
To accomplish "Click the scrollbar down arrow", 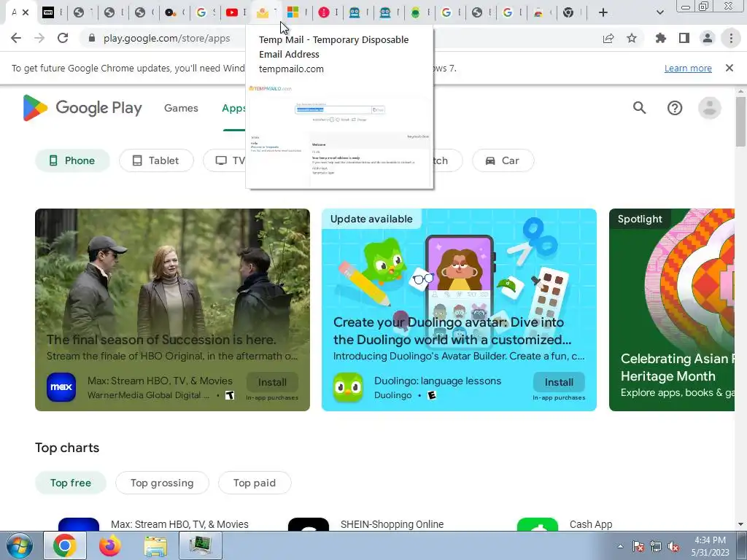I will click(x=740, y=524).
